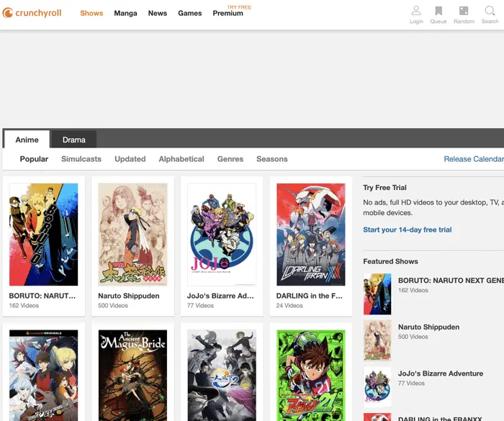
Task: Open the Release Calendar link
Action: point(474,159)
